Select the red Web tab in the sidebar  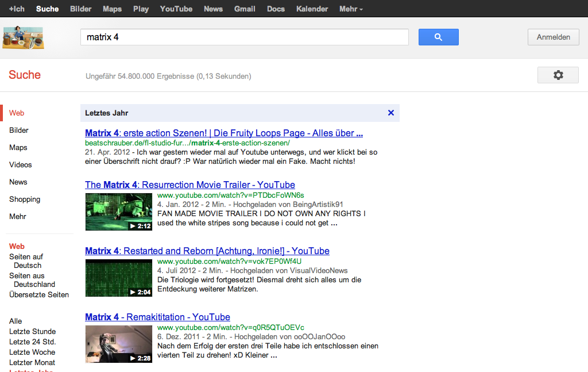pyautogui.click(x=17, y=113)
